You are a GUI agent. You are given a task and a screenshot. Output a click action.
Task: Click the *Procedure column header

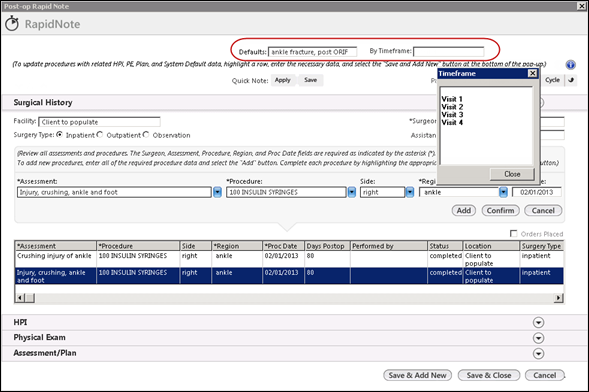138,246
